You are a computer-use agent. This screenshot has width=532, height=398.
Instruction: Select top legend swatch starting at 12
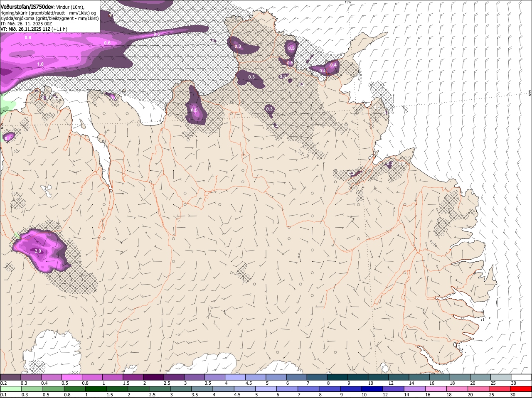(399, 377)
